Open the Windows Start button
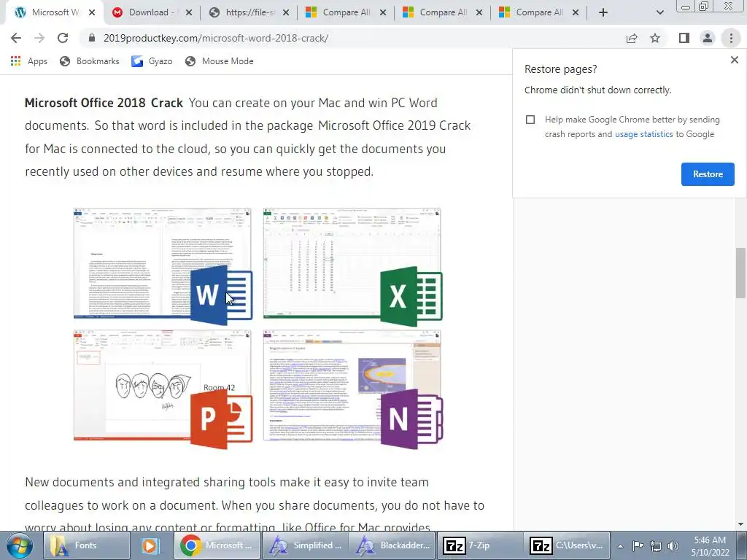The width and height of the screenshot is (747, 560). (x=20, y=545)
